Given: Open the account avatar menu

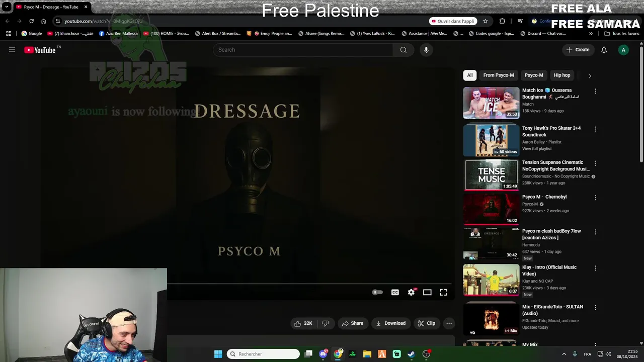Looking at the screenshot, I should [x=623, y=50].
